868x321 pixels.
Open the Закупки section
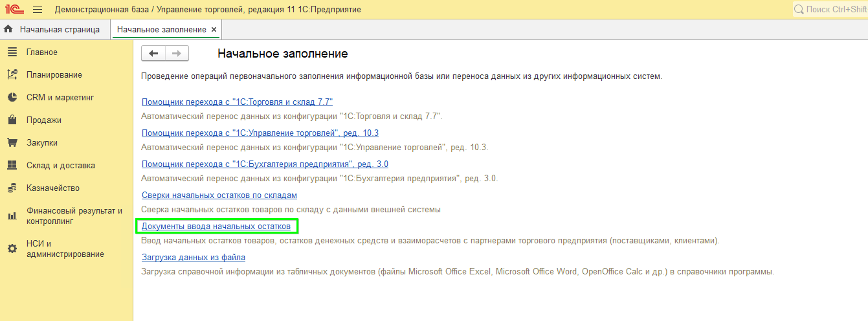42,143
